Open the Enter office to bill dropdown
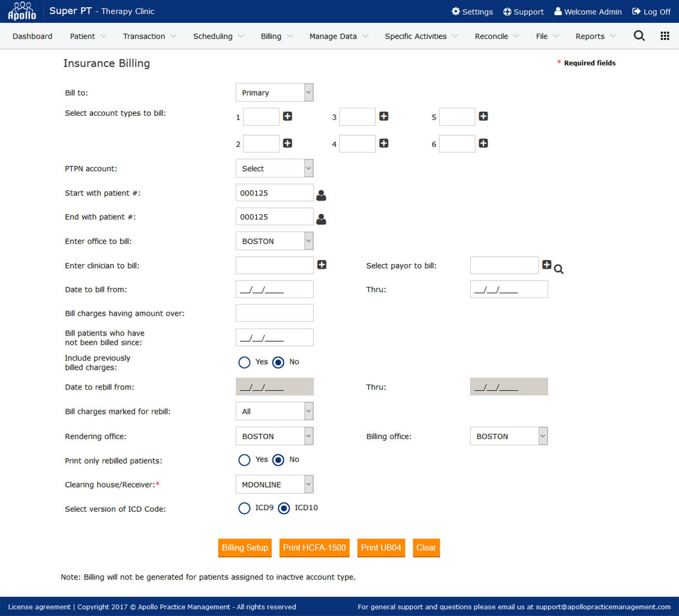This screenshot has width=679, height=616. point(275,241)
